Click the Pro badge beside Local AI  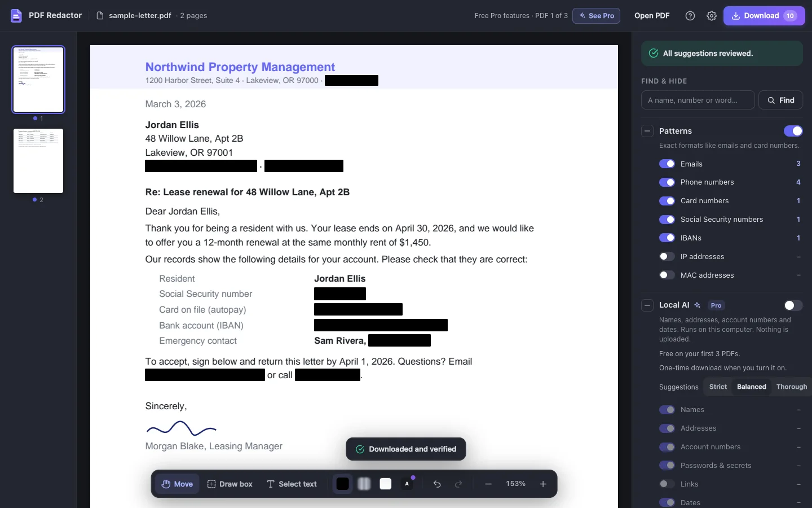pos(716,305)
